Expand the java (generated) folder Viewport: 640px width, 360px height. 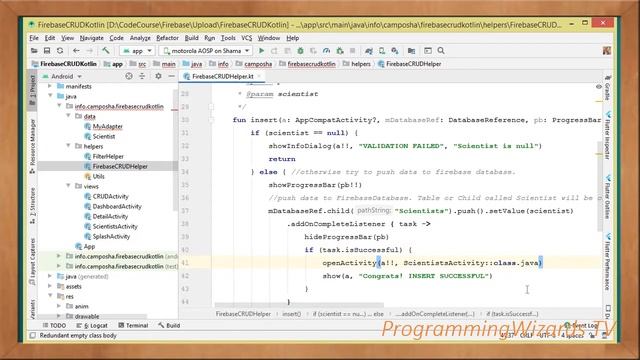(x=50, y=276)
